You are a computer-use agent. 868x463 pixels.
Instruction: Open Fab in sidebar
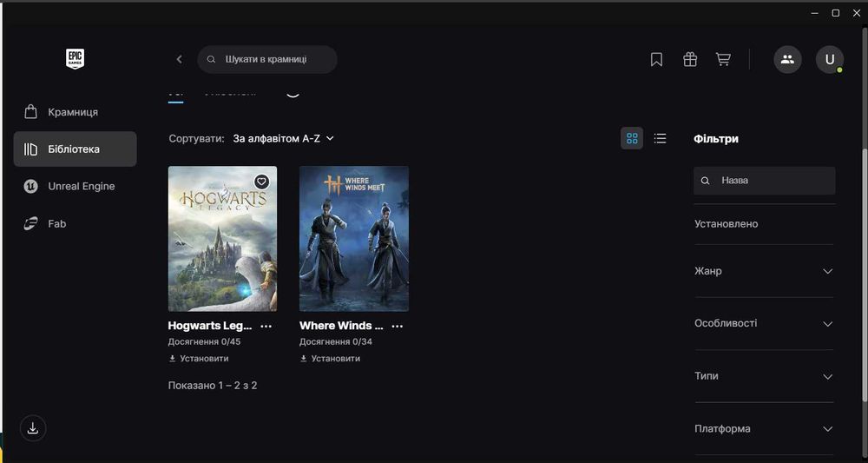tap(75, 224)
